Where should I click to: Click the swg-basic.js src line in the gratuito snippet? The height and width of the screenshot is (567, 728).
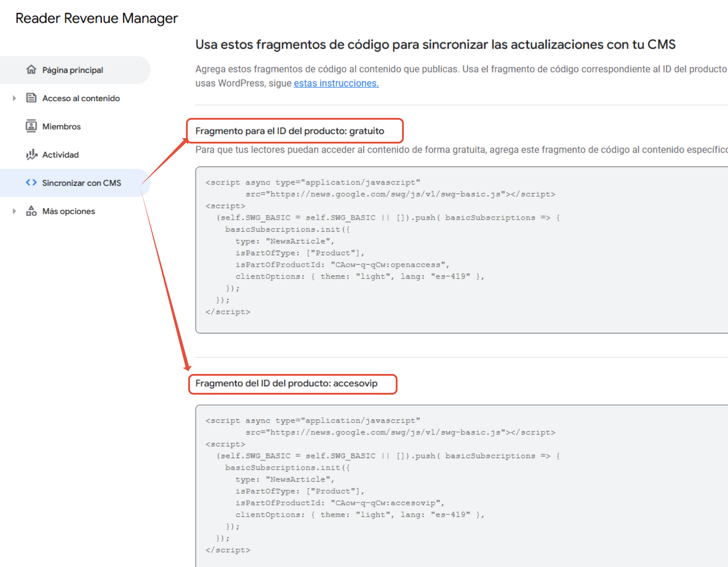click(x=401, y=194)
